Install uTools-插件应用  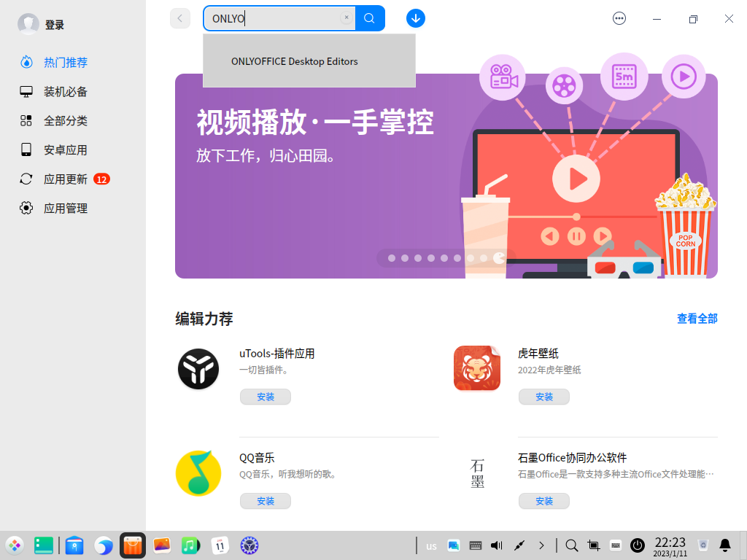pos(266,397)
